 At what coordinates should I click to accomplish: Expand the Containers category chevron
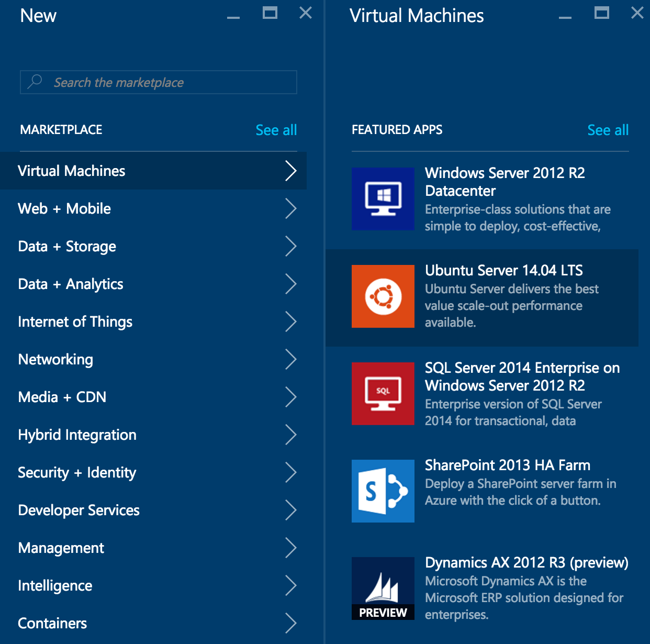(292, 623)
